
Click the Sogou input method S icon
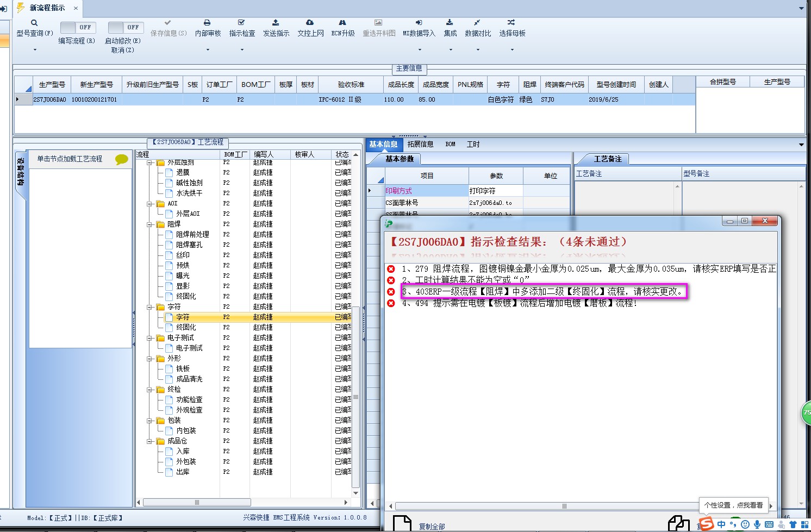pyautogui.click(x=706, y=524)
